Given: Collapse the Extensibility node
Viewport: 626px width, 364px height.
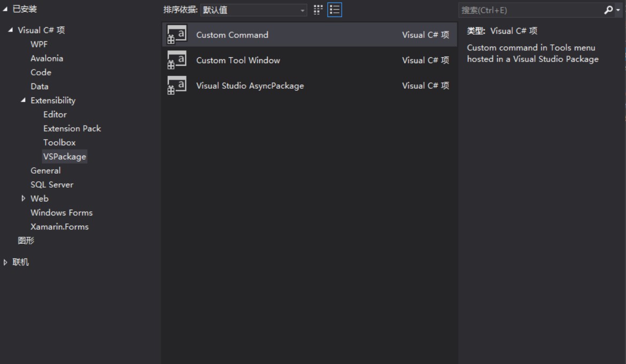Looking at the screenshot, I should (23, 100).
